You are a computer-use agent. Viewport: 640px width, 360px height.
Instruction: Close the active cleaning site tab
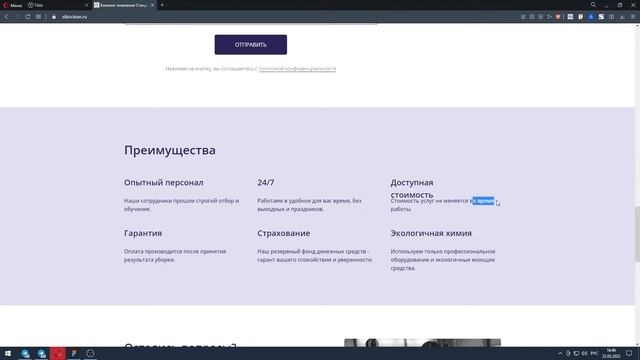153,5
